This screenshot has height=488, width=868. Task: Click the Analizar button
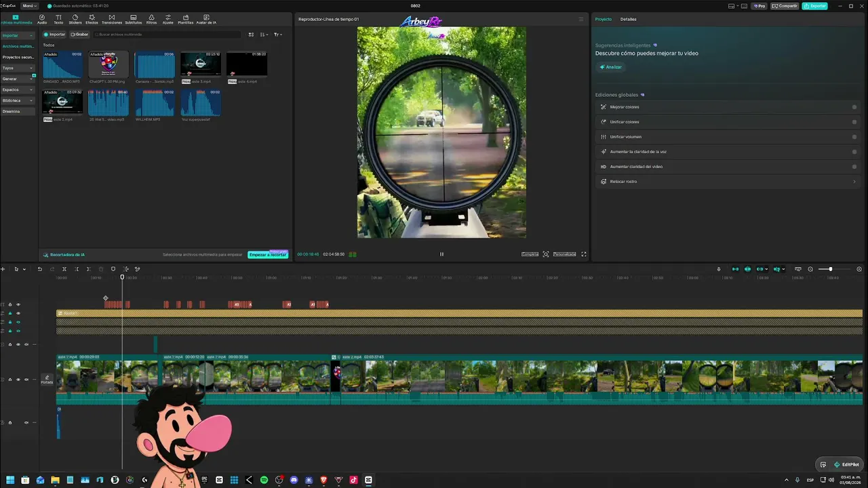(x=610, y=67)
